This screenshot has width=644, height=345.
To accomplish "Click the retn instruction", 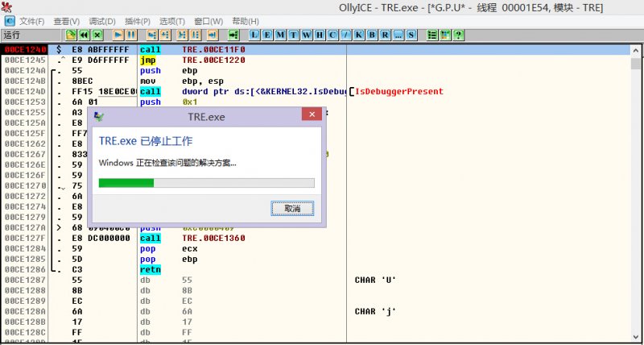I will (x=151, y=270).
